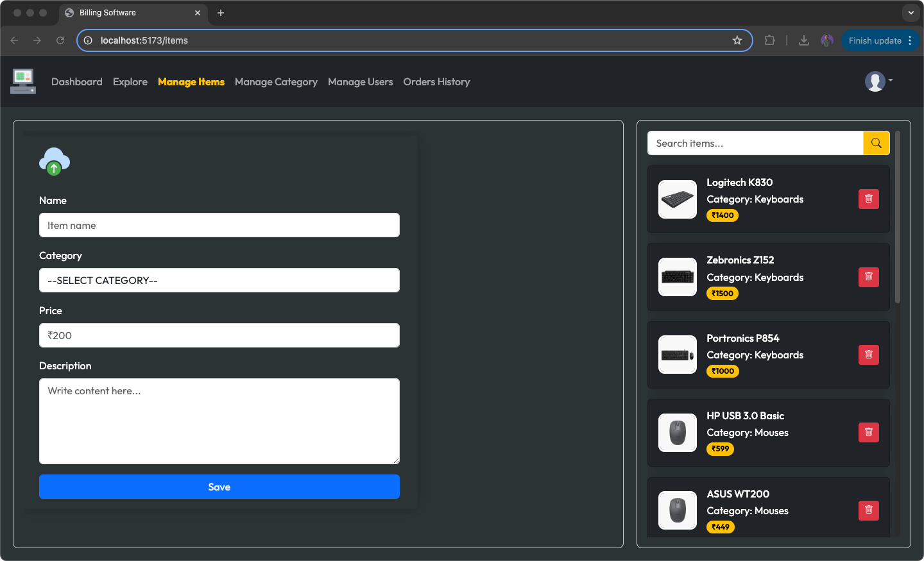Screen dimensions: 924x561
Task: Open the Finish update menu dots
Action: coord(910,40)
